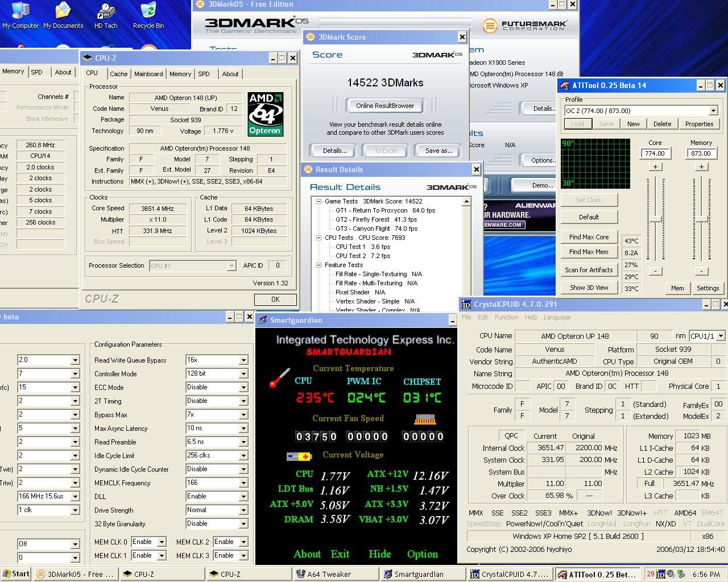The width and height of the screenshot is (728, 582).
Task: Open the Edit menu in CrystalCPUID
Action: (483, 317)
